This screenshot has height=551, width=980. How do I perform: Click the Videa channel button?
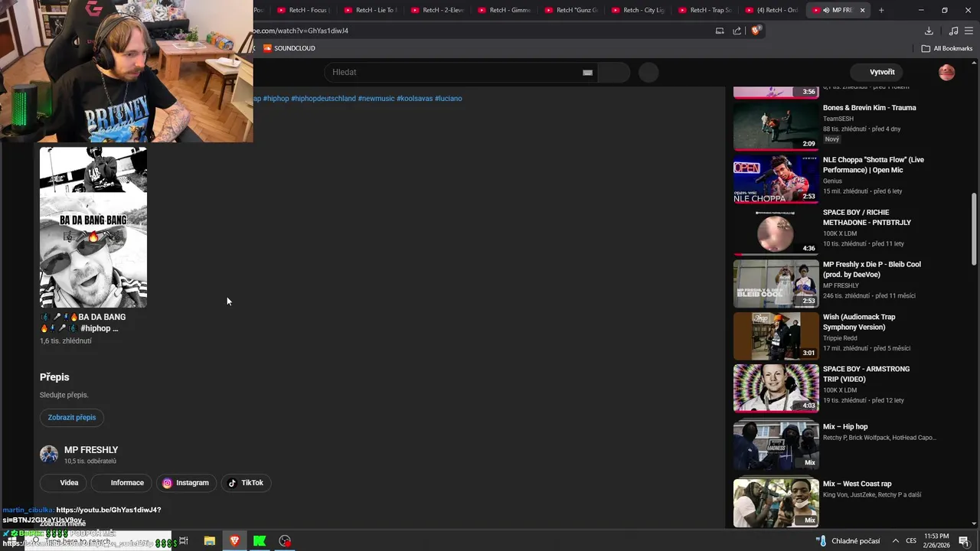click(x=64, y=483)
